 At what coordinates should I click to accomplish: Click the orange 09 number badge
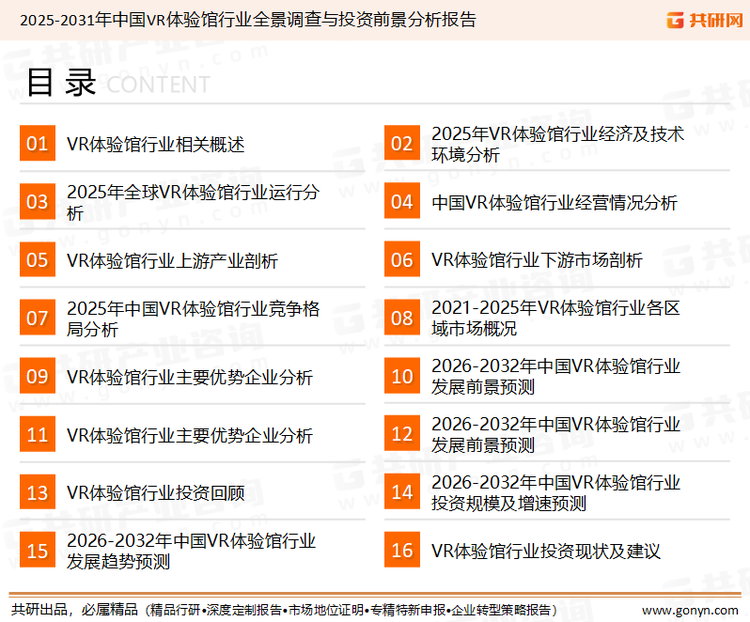(x=37, y=376)
